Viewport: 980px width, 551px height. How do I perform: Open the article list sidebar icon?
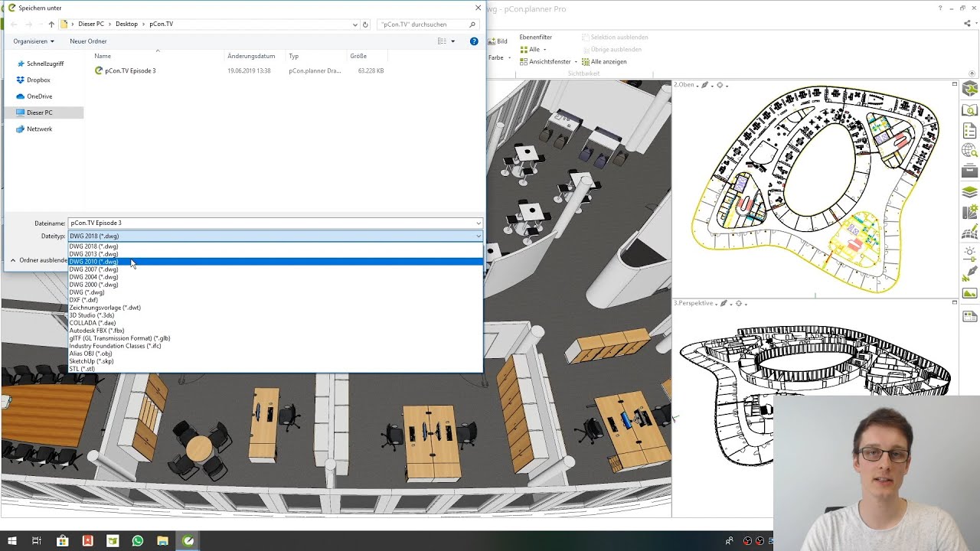coord(970,131)
